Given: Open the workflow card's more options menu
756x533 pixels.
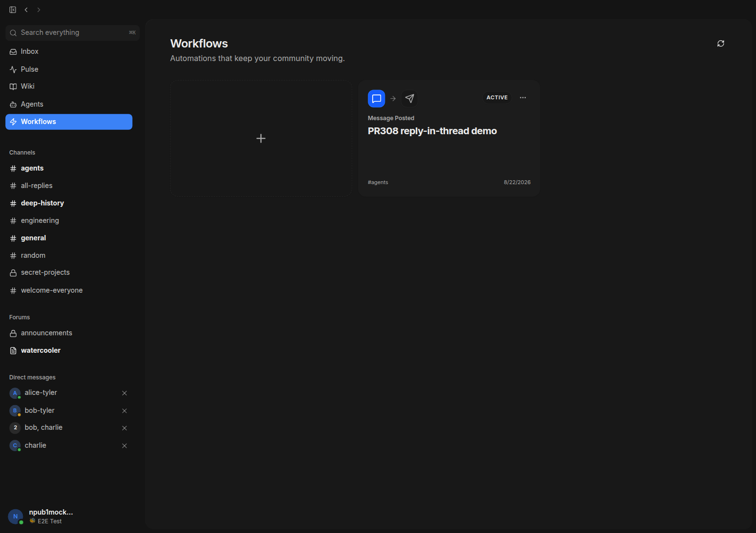Looking at the screenshot, I should [x=523, y=97].
